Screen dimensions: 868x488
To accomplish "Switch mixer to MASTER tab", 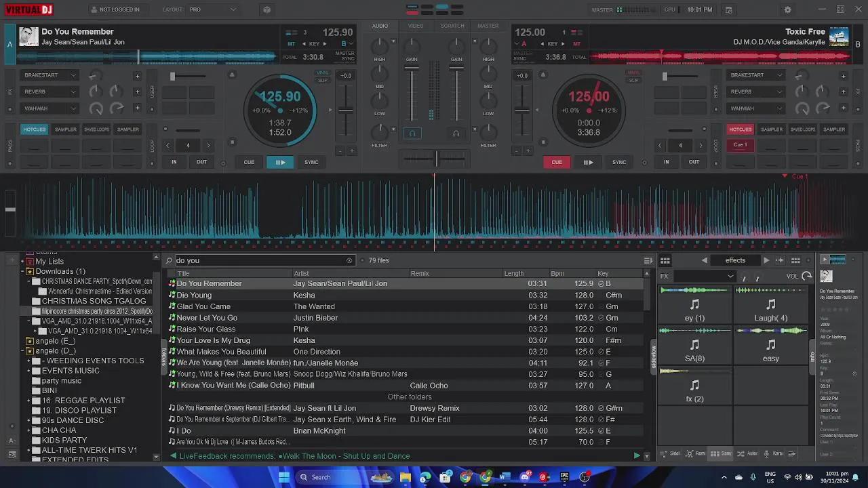I will pyautogui.click(x=488, y=26).
